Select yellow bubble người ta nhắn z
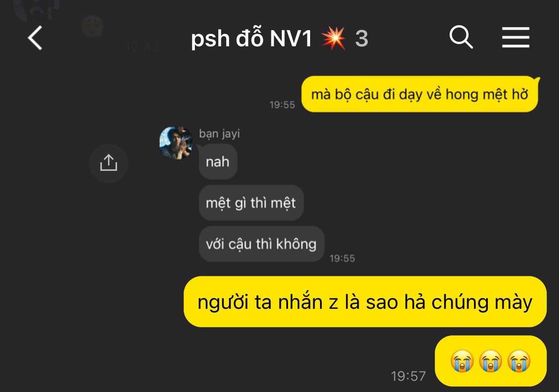The image size is (559, 392). [365, 302]
